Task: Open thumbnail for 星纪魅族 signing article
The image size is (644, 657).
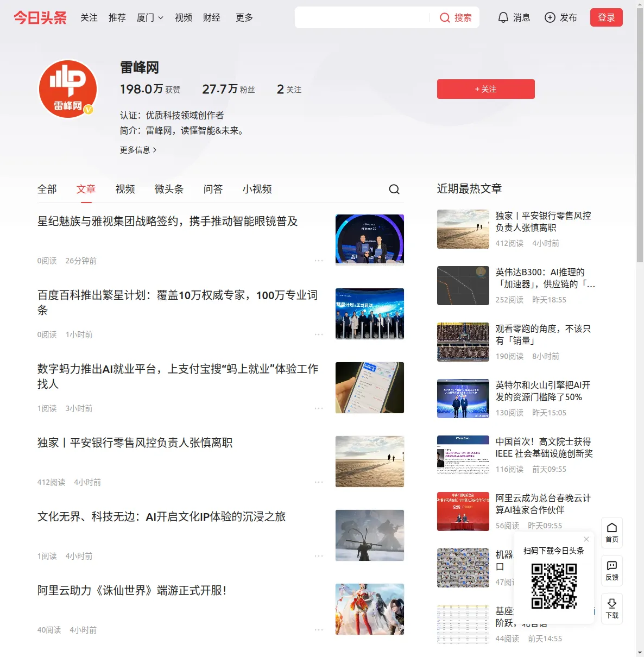Action: [370, 240]
